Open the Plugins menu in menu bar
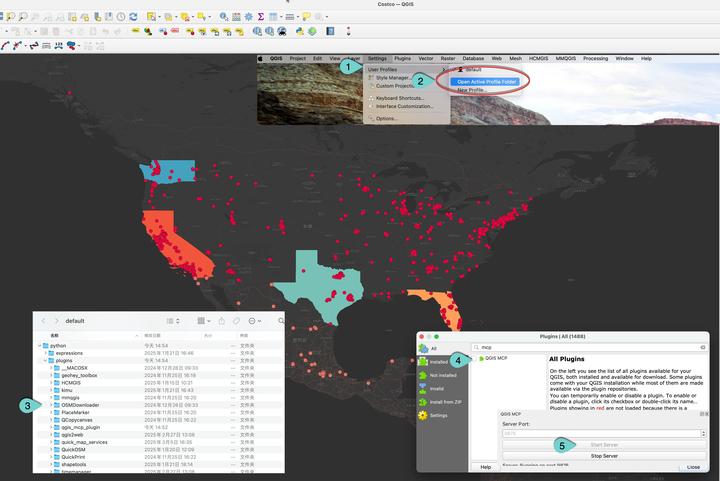The height and width of the screenshot is (481, 720). point(402,59)
